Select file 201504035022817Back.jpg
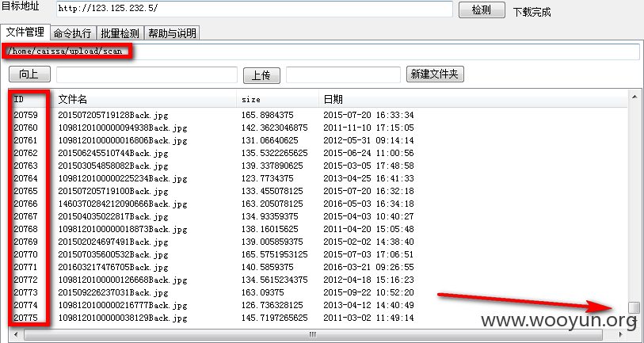The image size is (644, 343). point(113,216)
